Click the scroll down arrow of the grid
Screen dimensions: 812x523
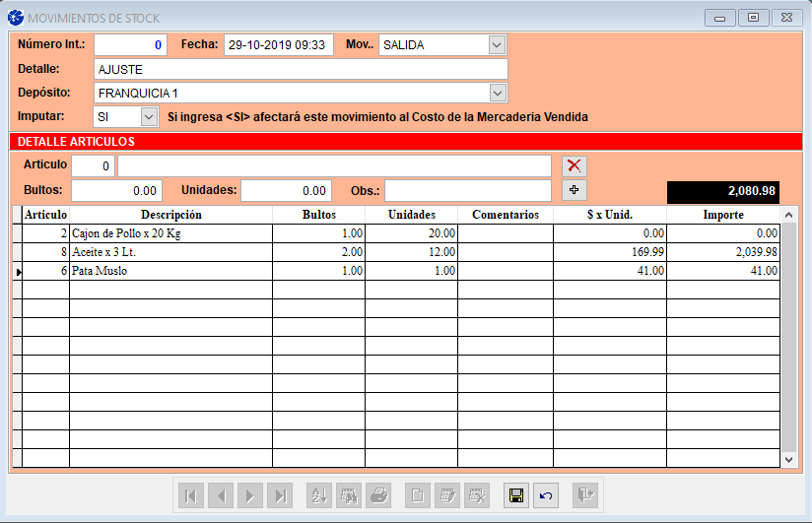pyautogui.click(x=788, y=459)
